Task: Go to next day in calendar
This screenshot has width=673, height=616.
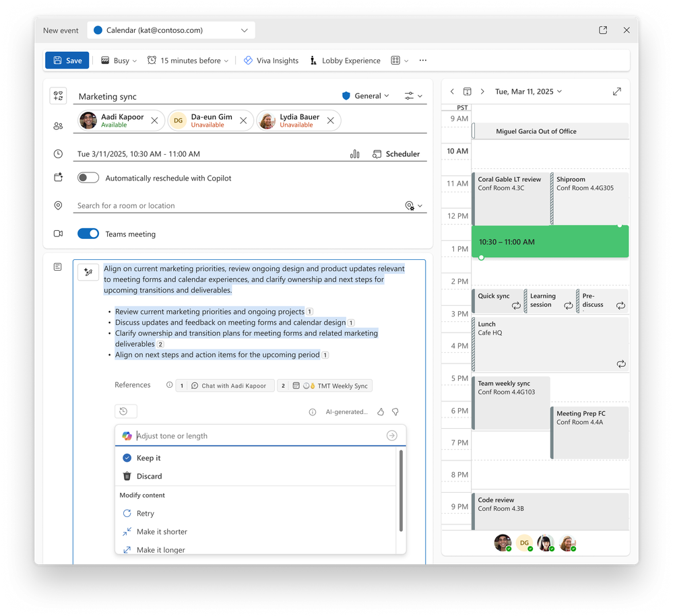Action: pyautogui.click(x=482, y=92)
